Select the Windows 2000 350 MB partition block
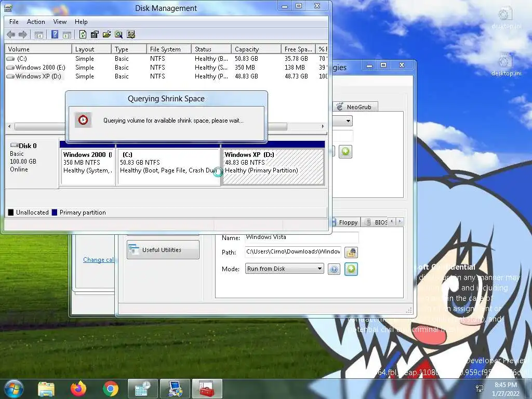 [87, 166]
